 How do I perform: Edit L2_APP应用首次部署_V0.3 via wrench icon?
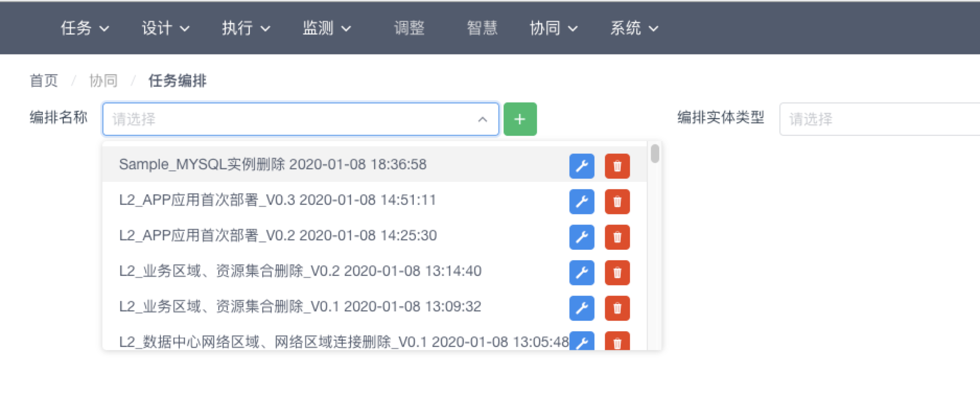coord(581,202)
